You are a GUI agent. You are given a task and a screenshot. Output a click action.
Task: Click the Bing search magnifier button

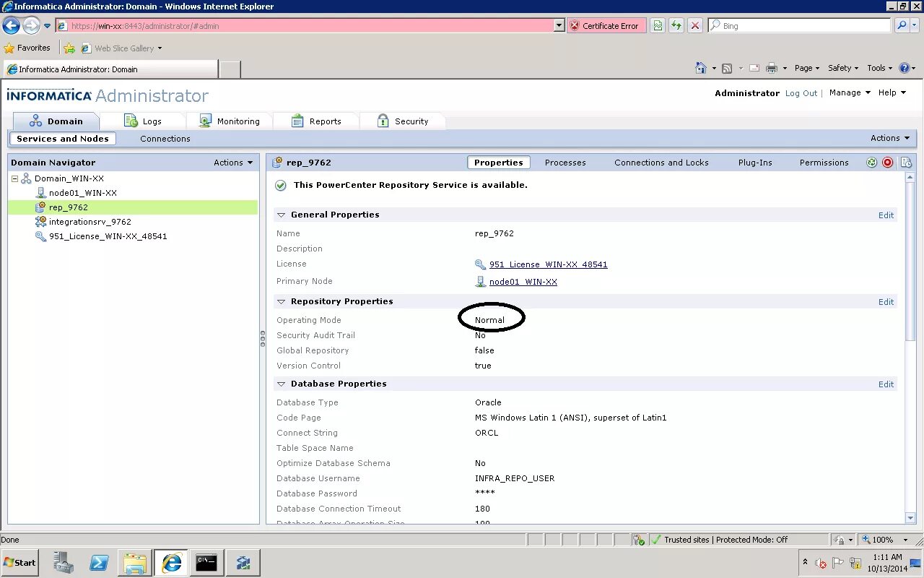click(x=902, y=26)
